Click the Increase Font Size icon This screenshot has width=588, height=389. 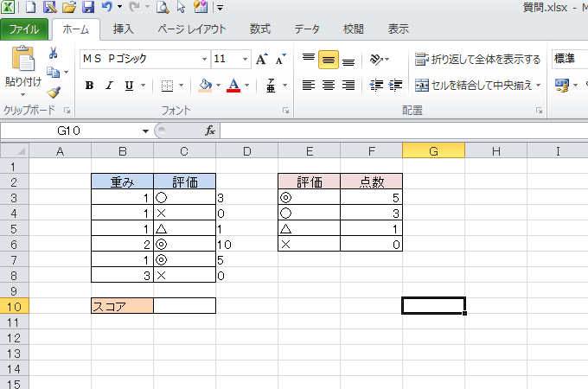click(261, 60)
